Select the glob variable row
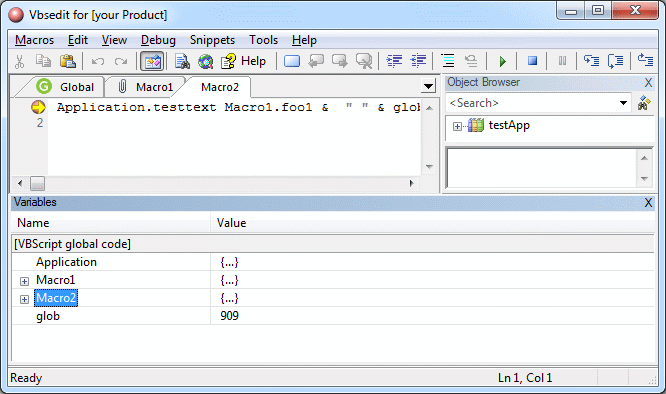This screenshot has width=666, height=394. pyautogui.click(x=333, y=316)
